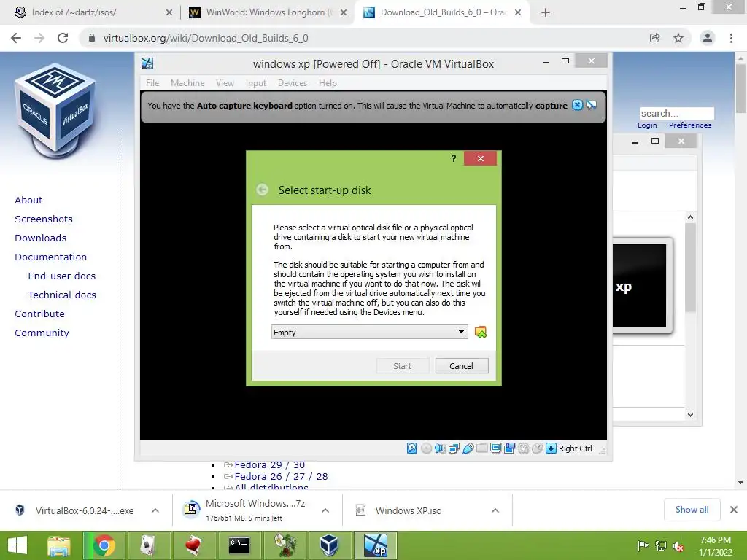Screen dimensions: 747x560
Task: Expand VirtualBox-6.0.24 download options chevron
Action: [x=155, y=510]
